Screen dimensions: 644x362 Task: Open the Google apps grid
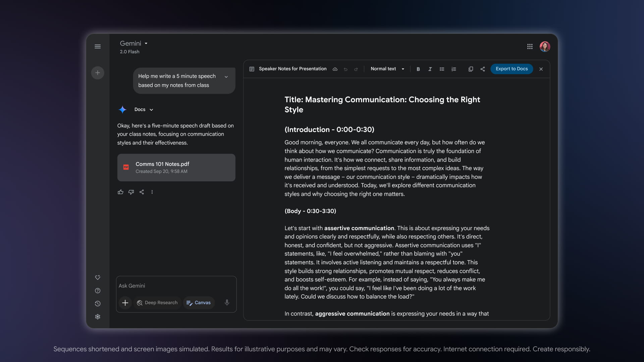click(530, 47)
